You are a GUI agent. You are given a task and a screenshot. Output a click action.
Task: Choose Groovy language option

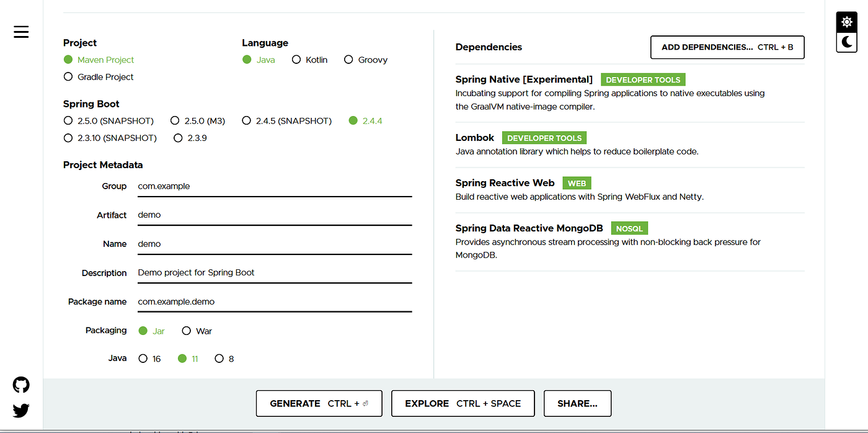(366, 60)
